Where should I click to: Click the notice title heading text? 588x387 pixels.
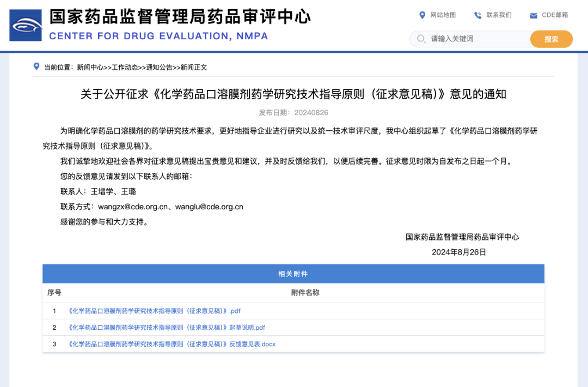pyautogui.click(x=293, y=94)
